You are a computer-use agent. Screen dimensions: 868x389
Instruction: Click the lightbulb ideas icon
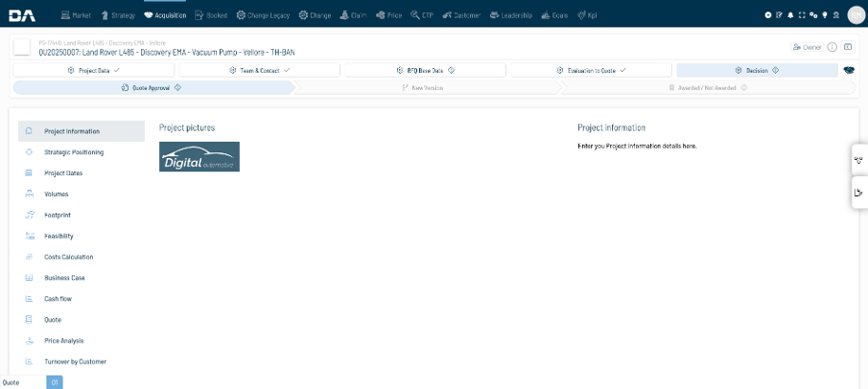click(824, 15)
